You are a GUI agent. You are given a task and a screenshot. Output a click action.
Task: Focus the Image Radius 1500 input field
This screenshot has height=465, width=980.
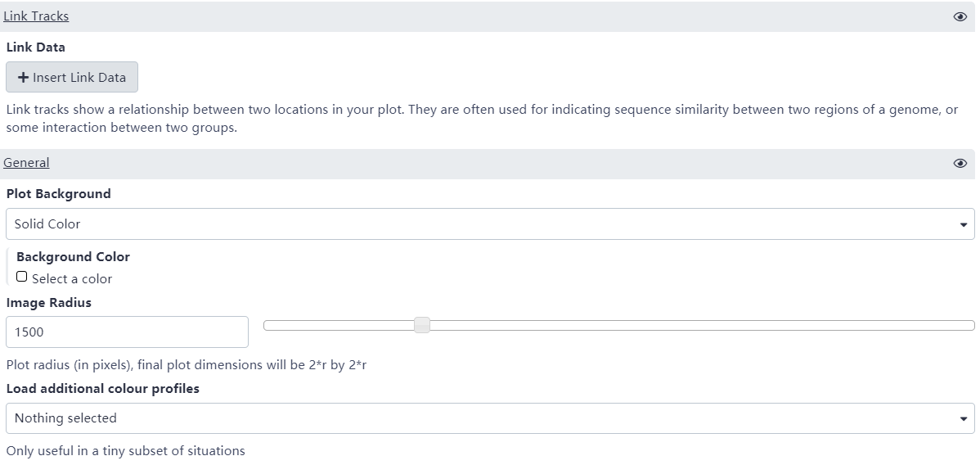click(x=127, y=332)
